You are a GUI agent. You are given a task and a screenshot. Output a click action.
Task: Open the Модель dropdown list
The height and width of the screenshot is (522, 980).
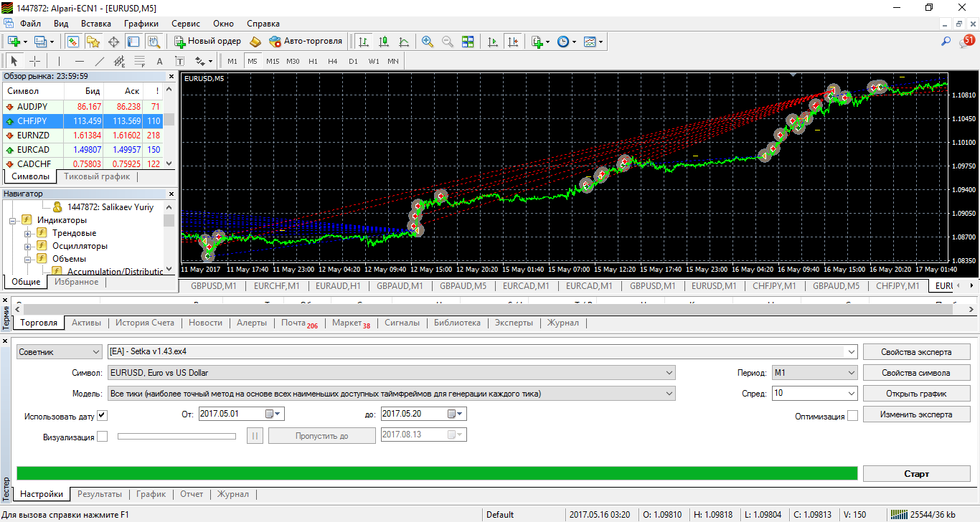pyautogui.click(x=391, y=394)
